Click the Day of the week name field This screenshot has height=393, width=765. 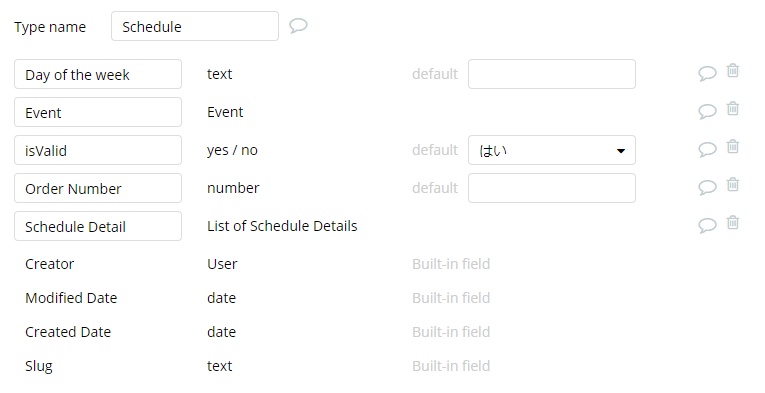click(98, 74)
